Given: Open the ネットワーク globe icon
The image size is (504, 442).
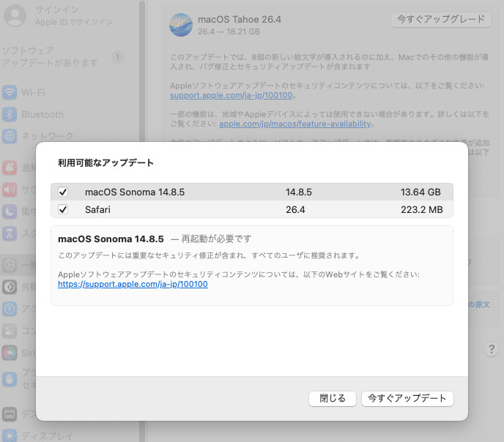Looking at the screenshot, I should pos(10,136).
